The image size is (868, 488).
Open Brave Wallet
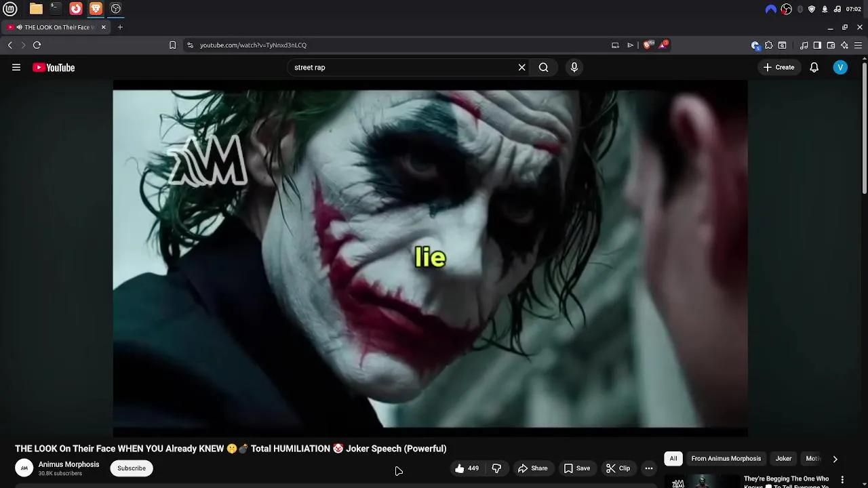pos(831,45)
